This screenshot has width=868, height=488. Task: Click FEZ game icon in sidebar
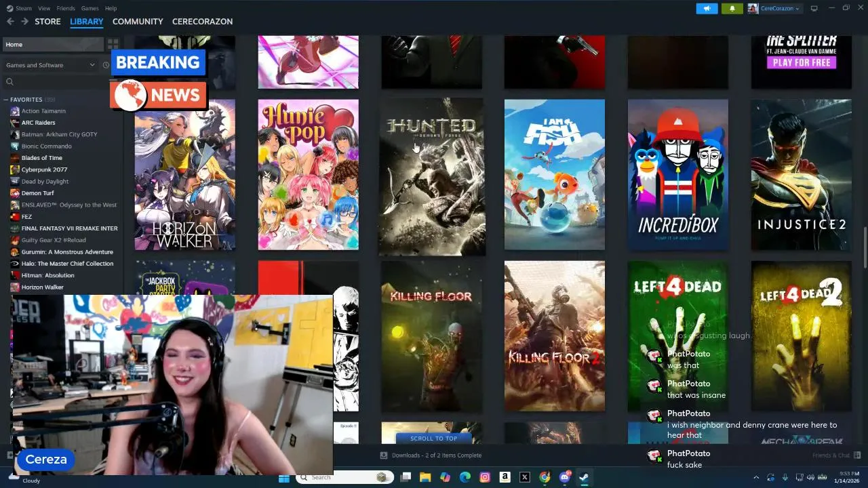click(x=15, y=217)
